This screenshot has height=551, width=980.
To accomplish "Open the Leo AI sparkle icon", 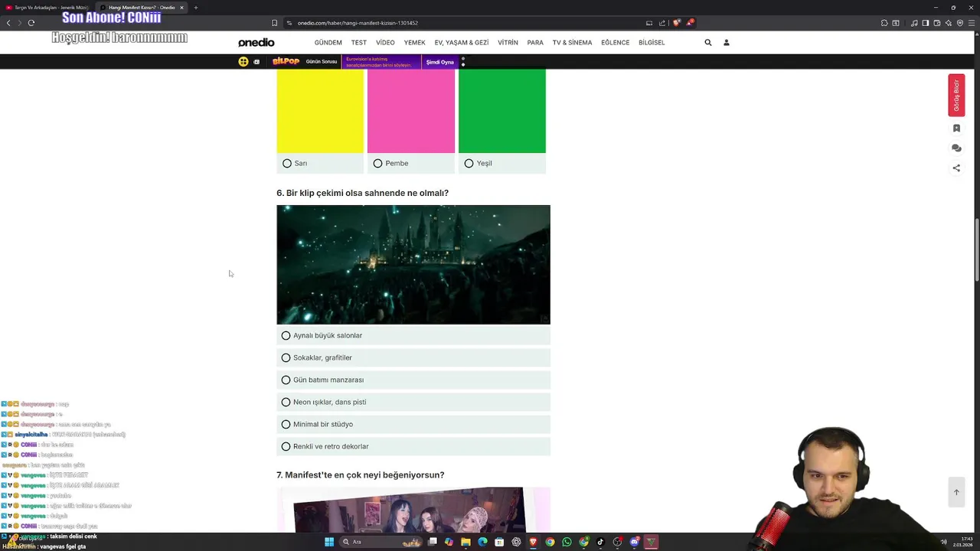I will [x=949, y=23].
